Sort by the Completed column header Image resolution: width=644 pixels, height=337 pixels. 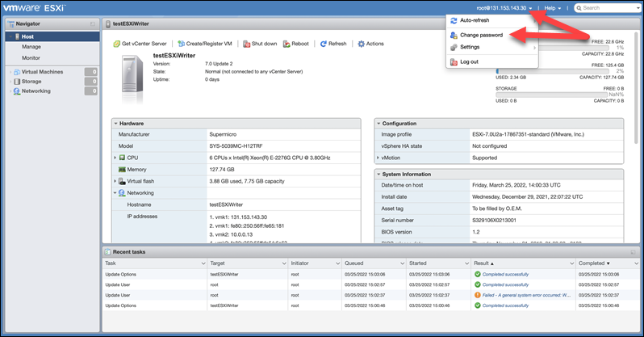592,263
